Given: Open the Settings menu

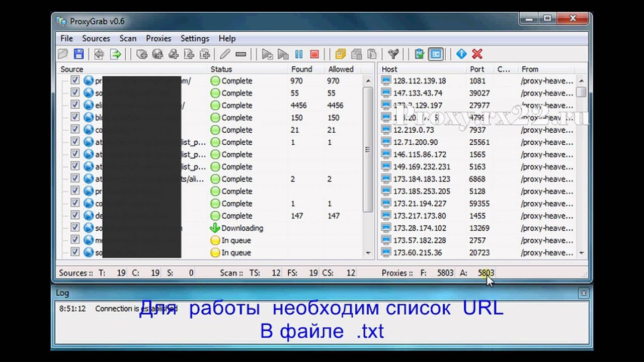Looking at the screenshot, I should click(x=195, y=38).
